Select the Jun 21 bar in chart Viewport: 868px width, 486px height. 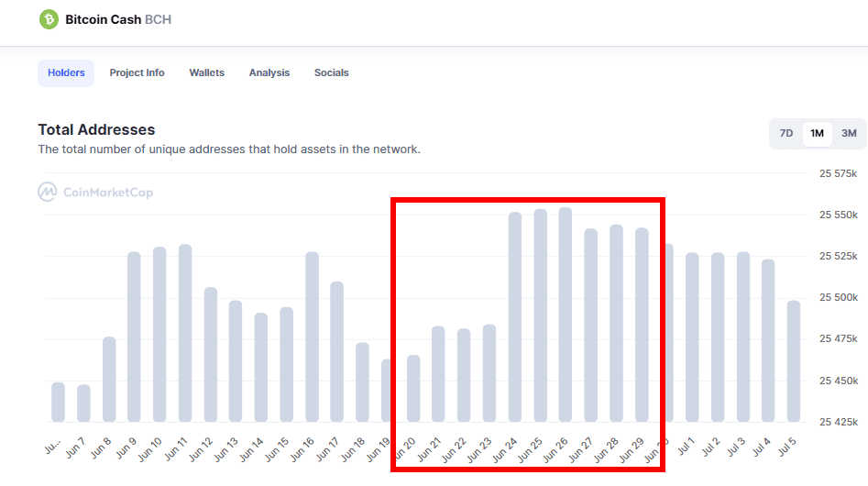pos(438,373)
